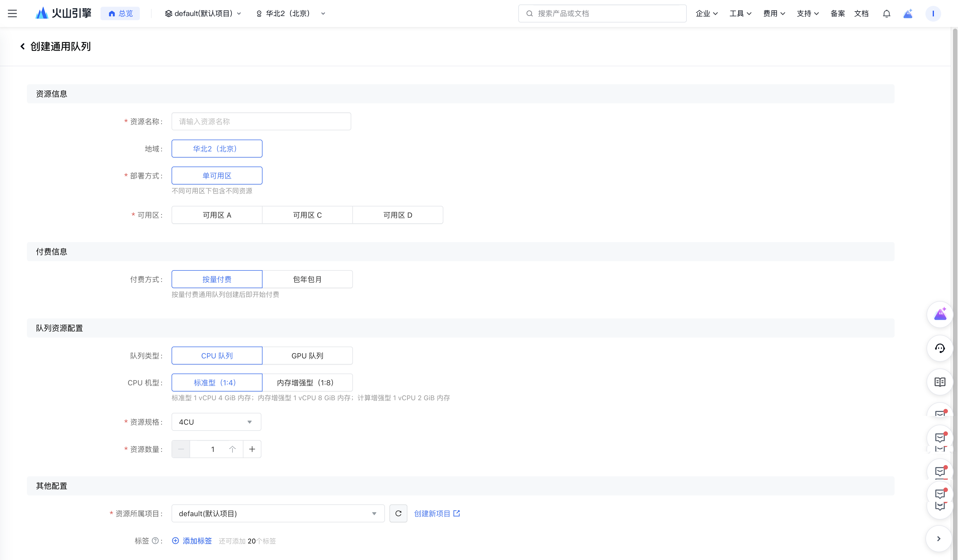Click the help icon next to 标签
The image size is (958, 560).
click(x=155, y=541)
